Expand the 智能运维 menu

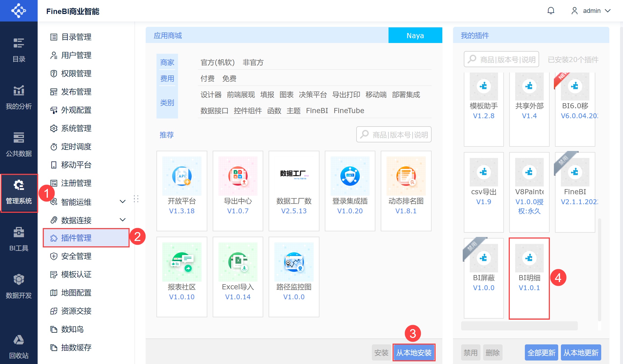(122, 202)
